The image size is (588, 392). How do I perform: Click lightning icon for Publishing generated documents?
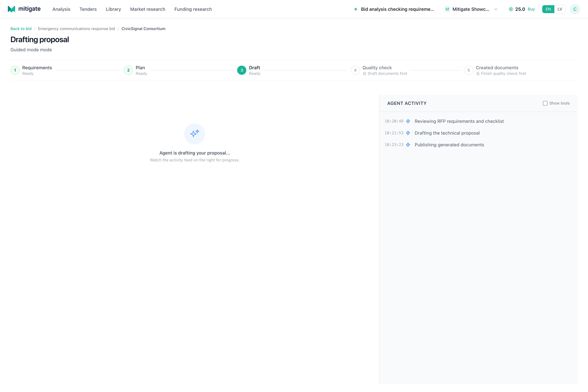(x=408, y=145)
